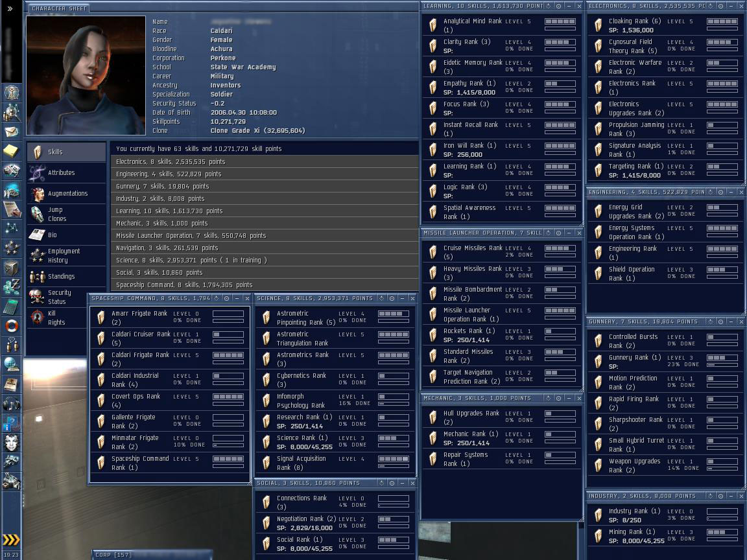The width and height of the screenshot is (747, 560).
Task: Toggle the pin icon on Engineering window
Action: (x=710, y=192)
